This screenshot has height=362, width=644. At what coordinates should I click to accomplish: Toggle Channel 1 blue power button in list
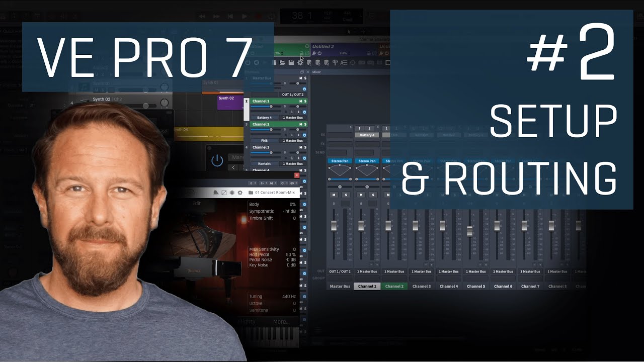point(304,112)
